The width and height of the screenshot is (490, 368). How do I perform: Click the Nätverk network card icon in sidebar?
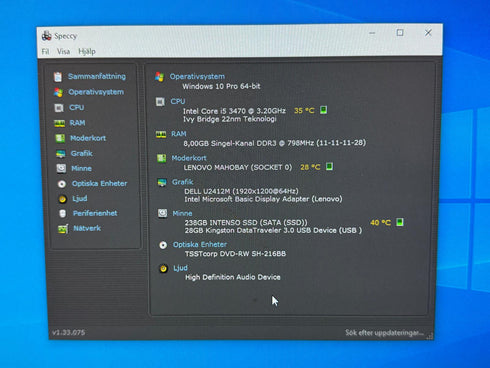pos(63,229)
